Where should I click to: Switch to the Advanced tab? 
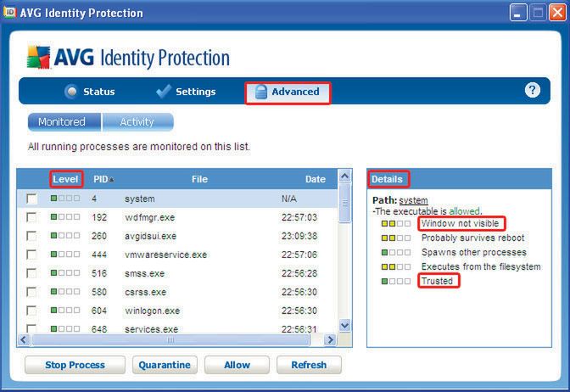click(288, 92)
